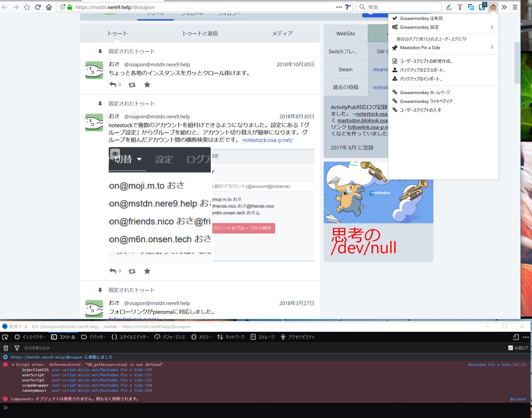Switch to メモリー devtools tab

201,337
